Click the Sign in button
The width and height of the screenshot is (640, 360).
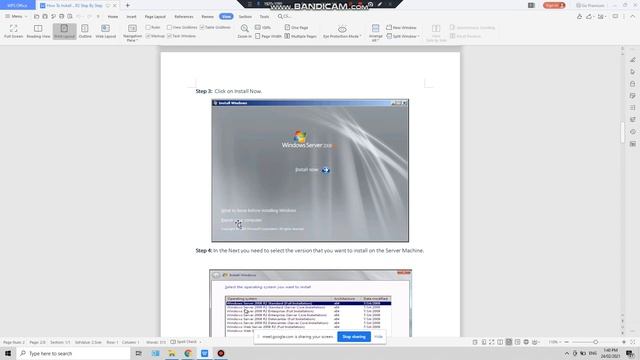coord(554,5)
